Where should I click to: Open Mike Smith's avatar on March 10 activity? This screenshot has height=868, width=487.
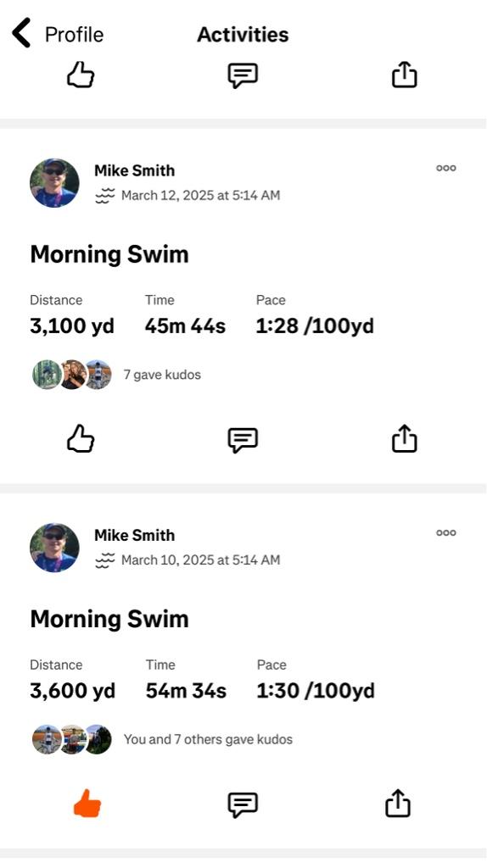(54, 548)
